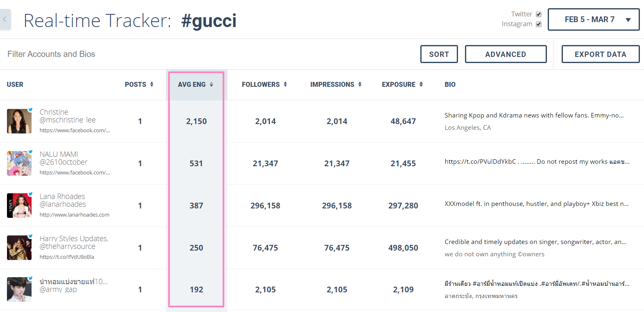Click the sort arrows next to AVG ENG
The height and width of the screenshot is (312, 644).
(x=211, y=84)
